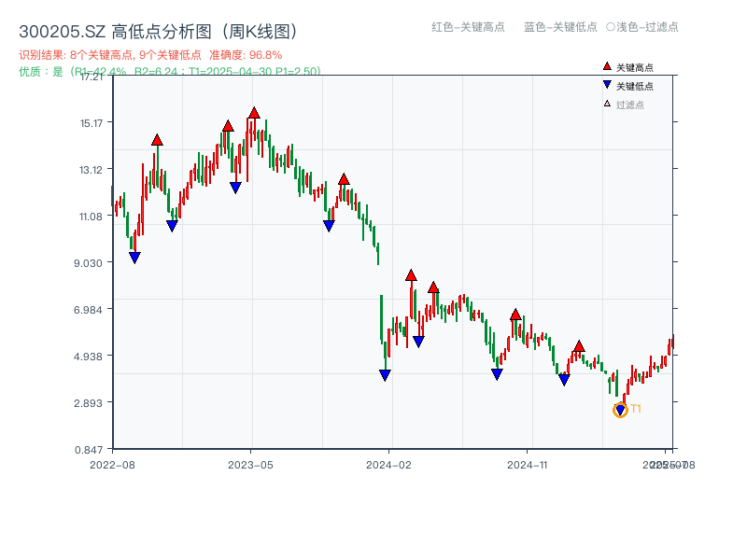
Task: Click the red 识别结果 summary line
Action: pos(150,55)
